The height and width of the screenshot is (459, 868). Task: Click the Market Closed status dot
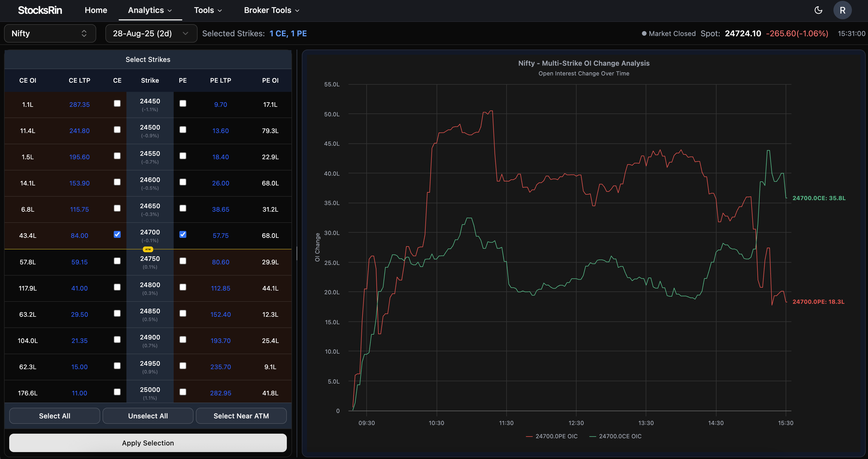644,33
